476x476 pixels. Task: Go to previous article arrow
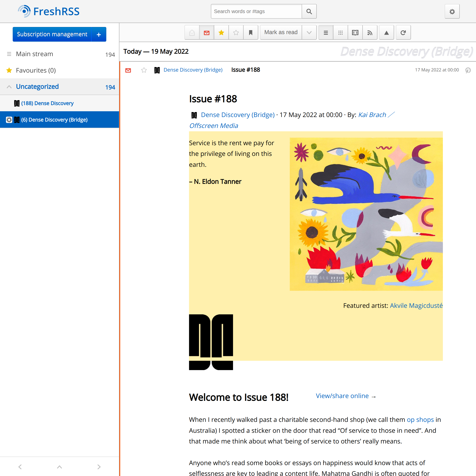click(x=20, y=467)
